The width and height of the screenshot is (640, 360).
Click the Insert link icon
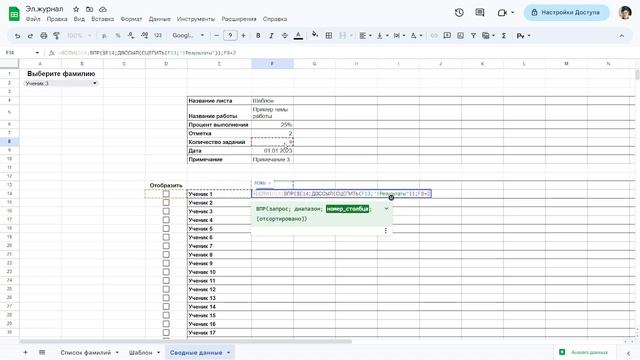coord(434,36)
